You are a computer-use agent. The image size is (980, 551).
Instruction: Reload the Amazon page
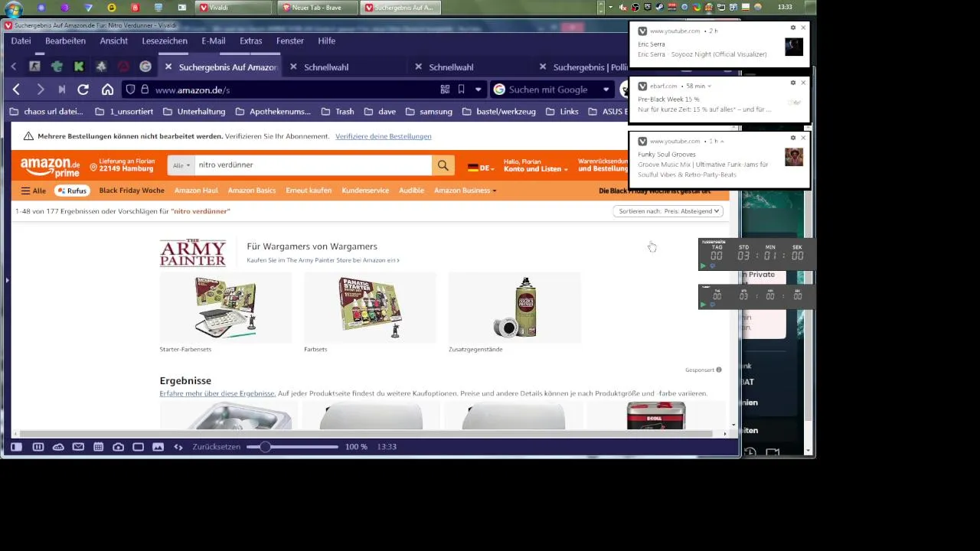[83, 90]
